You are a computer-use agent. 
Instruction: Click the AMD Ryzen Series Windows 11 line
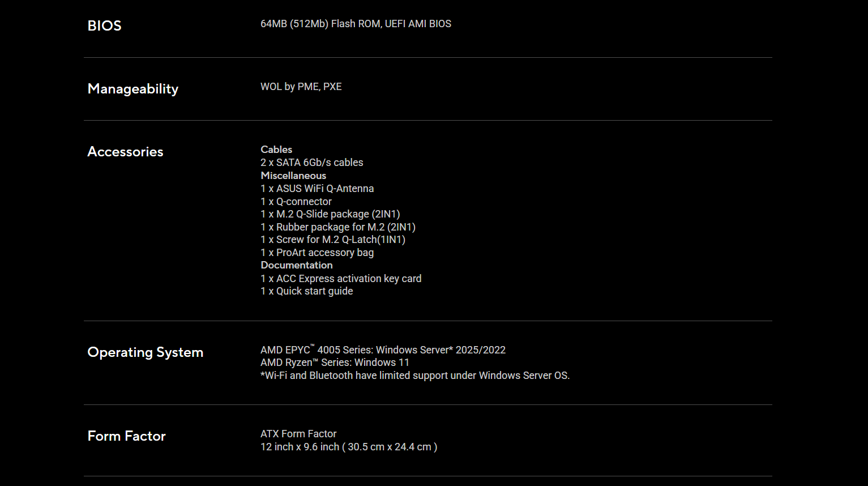[335, 363]
